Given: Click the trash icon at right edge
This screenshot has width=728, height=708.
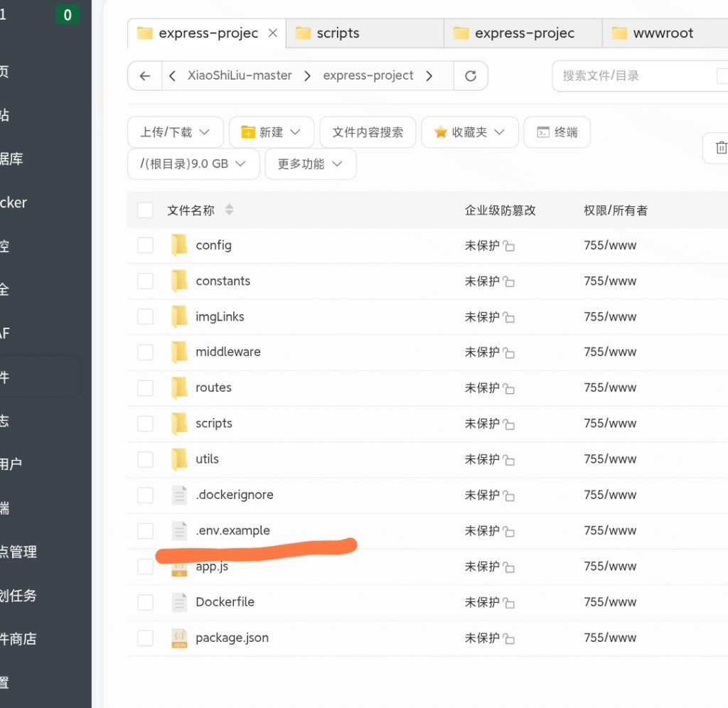Looking at the screenshot, I should pyautogui.click(x=720, y=148).
